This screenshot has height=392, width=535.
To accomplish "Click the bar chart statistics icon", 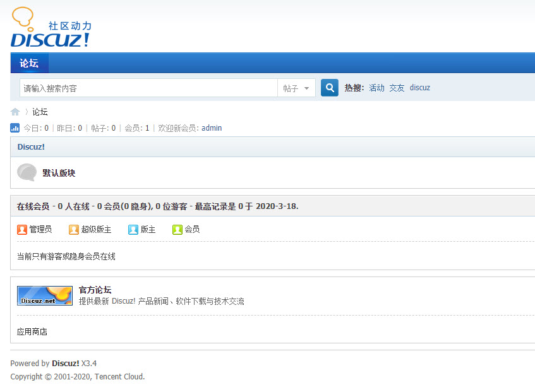I will 15,128.
